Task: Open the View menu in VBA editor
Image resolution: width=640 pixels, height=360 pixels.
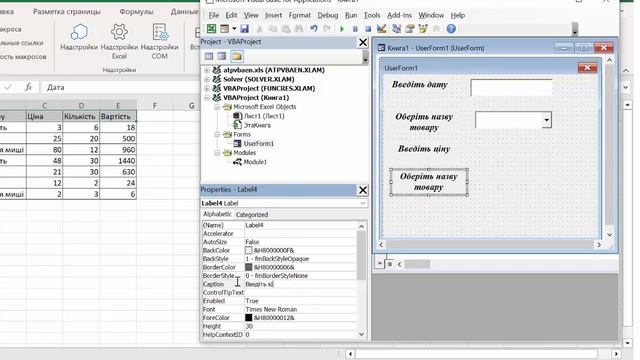Action: tap(251, 15)
